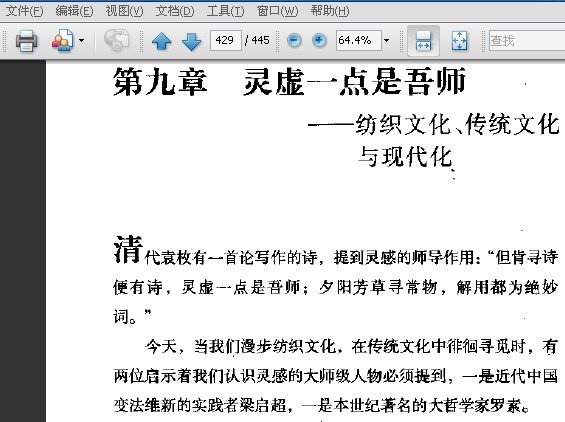The image size is (565, 422).
Task: Click the paragraph starting 今天，当我们漫步纺织文化
Action: (x=336, y=376)
